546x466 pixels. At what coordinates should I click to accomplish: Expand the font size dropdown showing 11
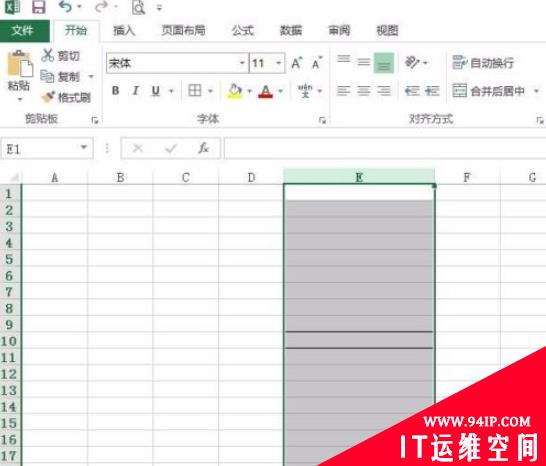click(x=279, y=63)
